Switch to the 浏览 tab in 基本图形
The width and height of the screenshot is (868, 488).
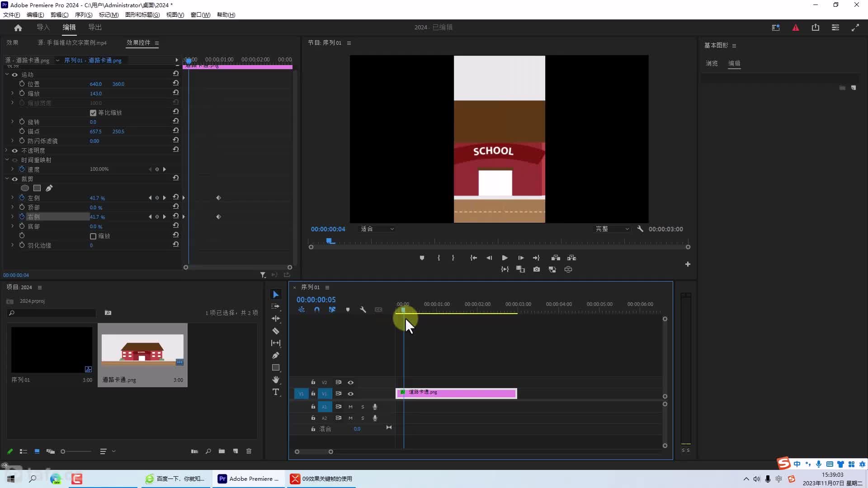pyautogui.click(x=712, y=63)
